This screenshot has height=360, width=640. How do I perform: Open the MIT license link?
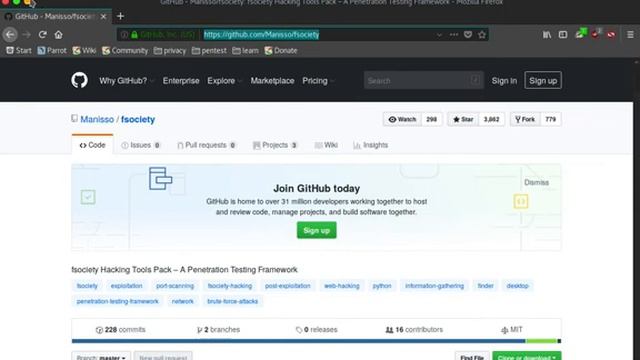[512, 329]
